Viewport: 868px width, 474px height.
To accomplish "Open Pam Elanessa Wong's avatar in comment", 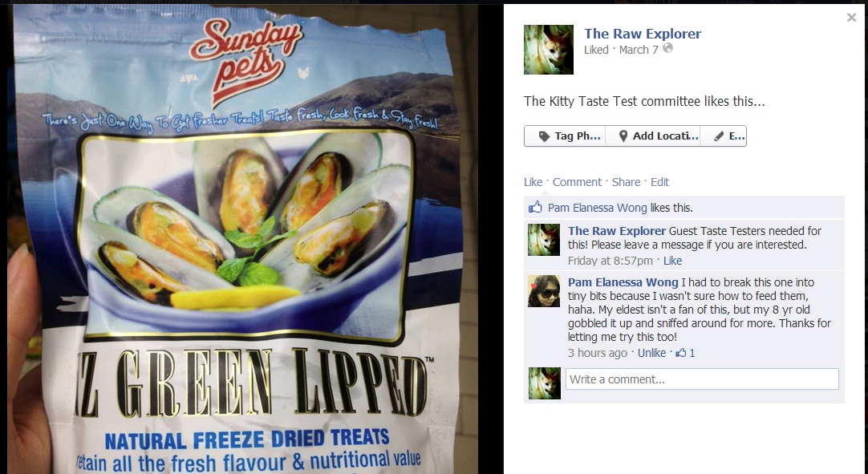I will [x=544, y=290].
